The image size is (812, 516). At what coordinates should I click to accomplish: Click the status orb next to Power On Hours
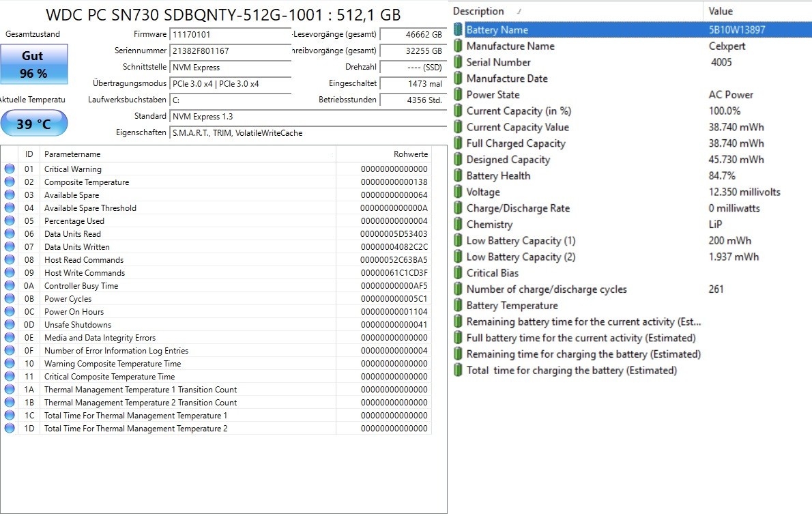click(x=10, y=311)
